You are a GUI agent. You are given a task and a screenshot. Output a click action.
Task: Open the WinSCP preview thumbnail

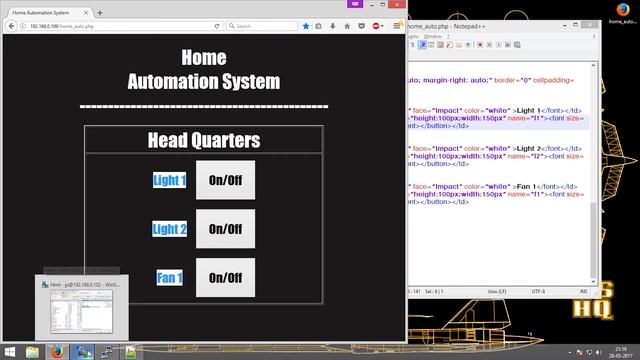82,311
